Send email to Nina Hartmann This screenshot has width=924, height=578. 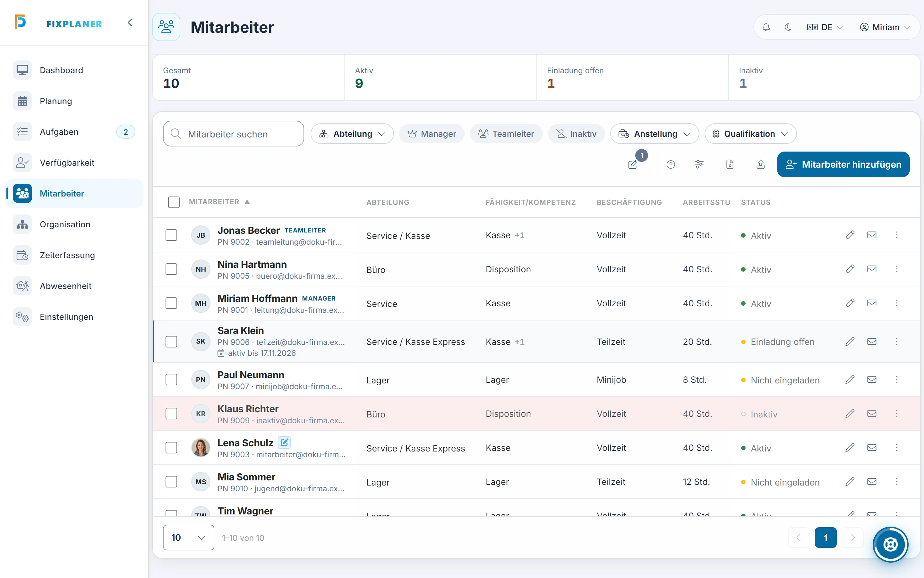[x=872, y=269]
